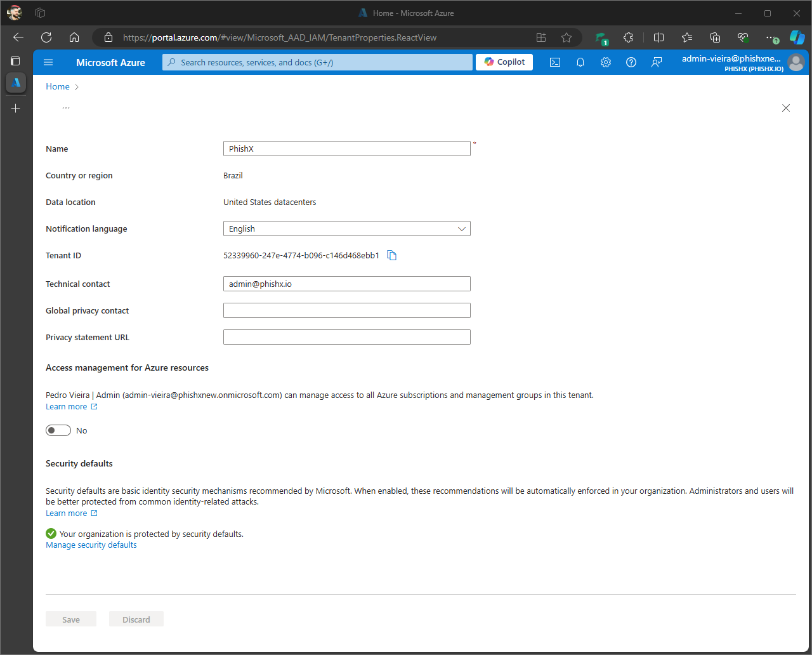Expand Notification language dropdown
812x655 pixels.
(347, 228)
